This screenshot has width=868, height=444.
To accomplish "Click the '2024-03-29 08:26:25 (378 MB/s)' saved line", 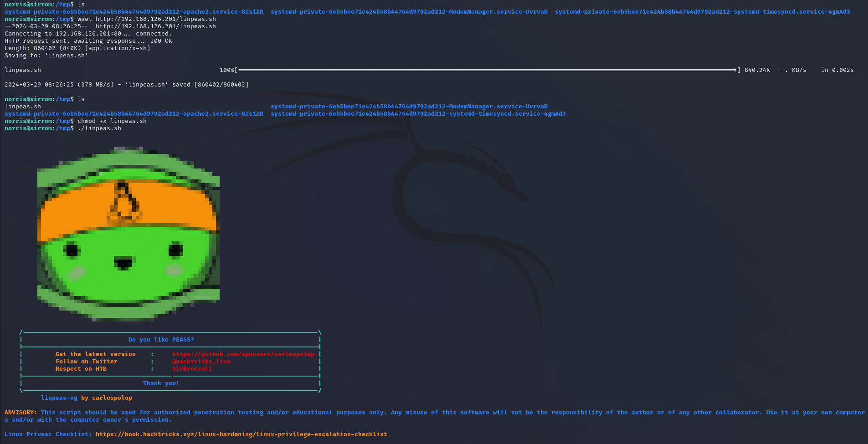I will [x=127, y=85].
